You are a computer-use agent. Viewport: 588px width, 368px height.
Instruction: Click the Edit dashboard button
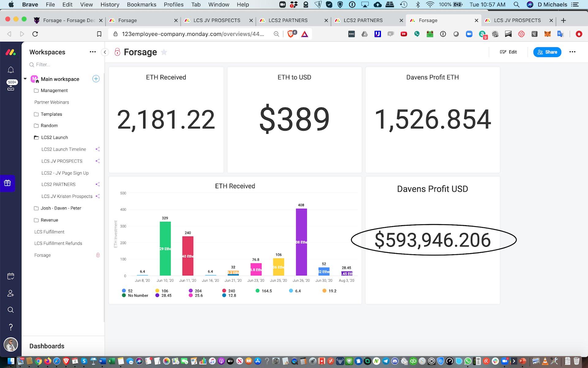click(508, 52)
